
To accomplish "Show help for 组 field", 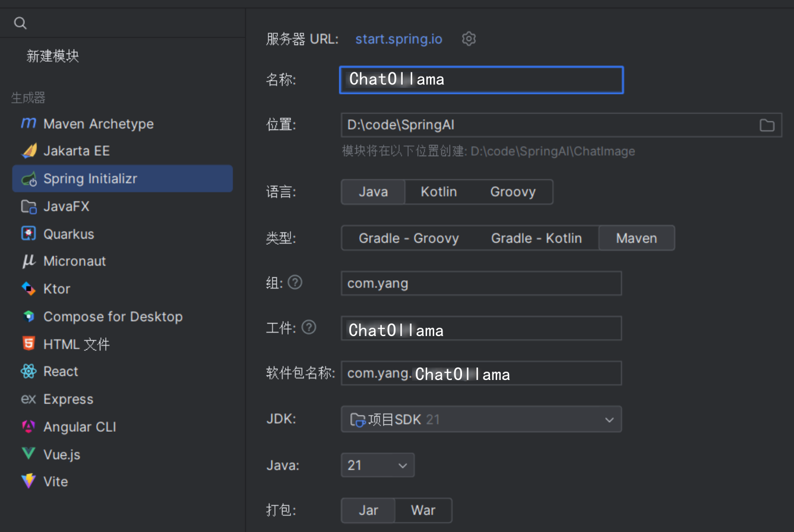I will pyautogui.click(x=295, y=283).
